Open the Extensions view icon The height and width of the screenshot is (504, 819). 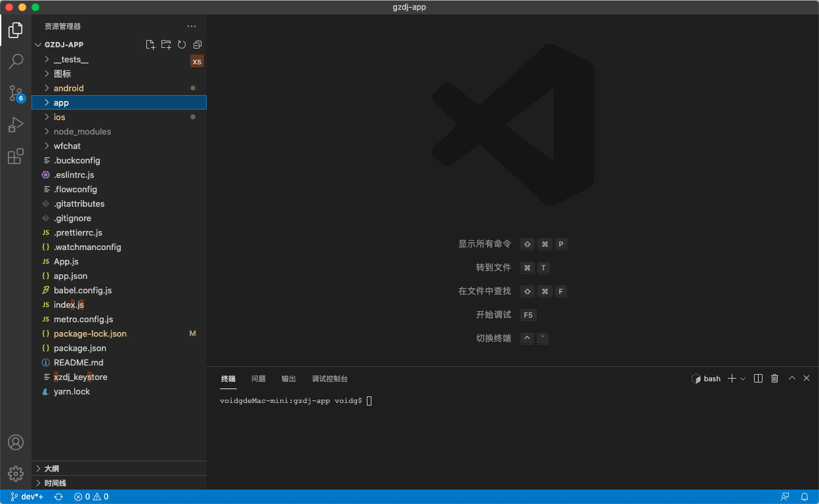(16, 156)
